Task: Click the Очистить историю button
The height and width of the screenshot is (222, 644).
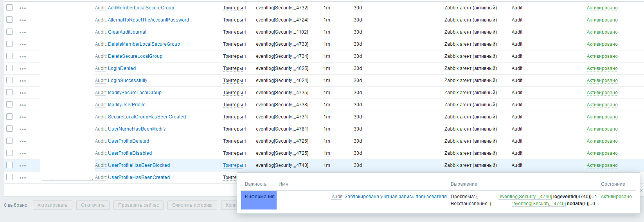Action: point(192,205)
